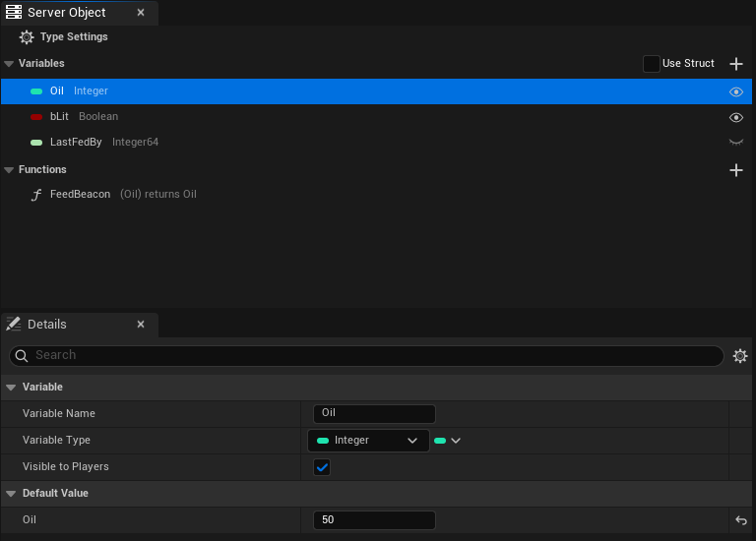Add a new function with plus
Viewport: 756px width, 541px height.
735,170
